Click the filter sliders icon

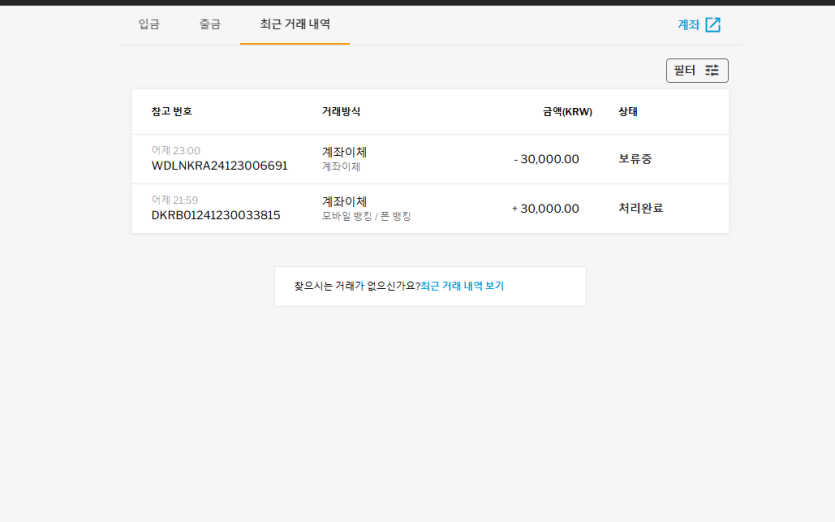coord(712,71)
